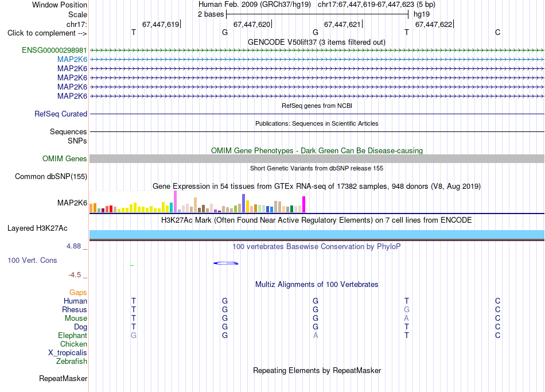Select the X_tropicalis species label
545x392 pixels.
pos(68,353)
